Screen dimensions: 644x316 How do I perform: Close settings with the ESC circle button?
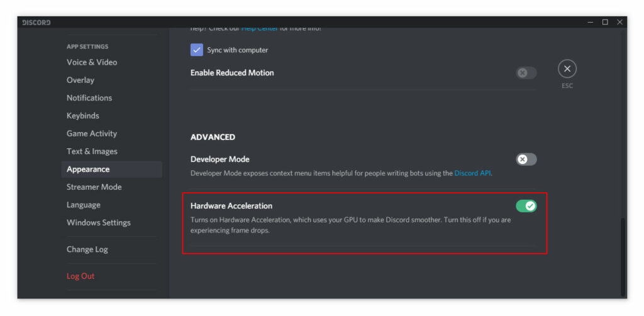tap(567, 69)
